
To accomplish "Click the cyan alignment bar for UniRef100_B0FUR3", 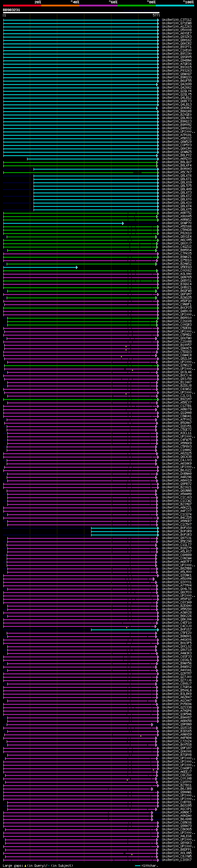I will pyautogui.click(x=125, y=535).
